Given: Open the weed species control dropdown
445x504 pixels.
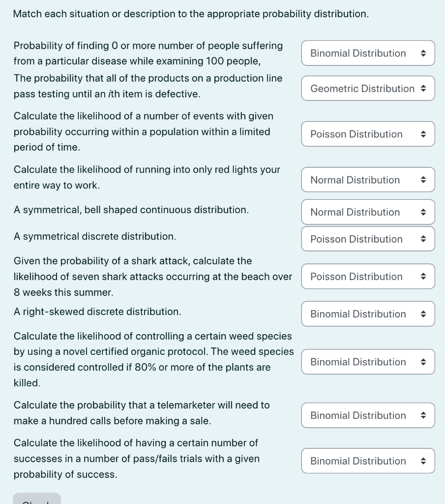Looking at the screenshot, I should pos(368,361).
